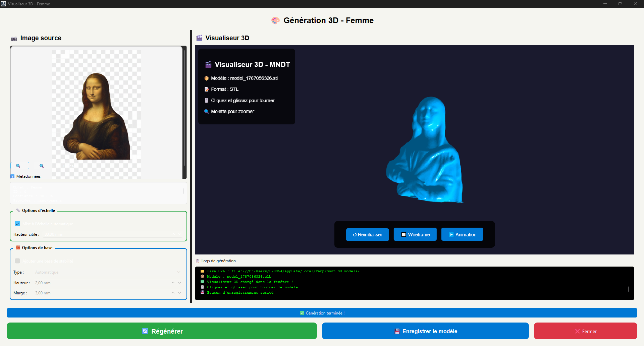Click the info icon next to Métadonnées

click(12, 176)
